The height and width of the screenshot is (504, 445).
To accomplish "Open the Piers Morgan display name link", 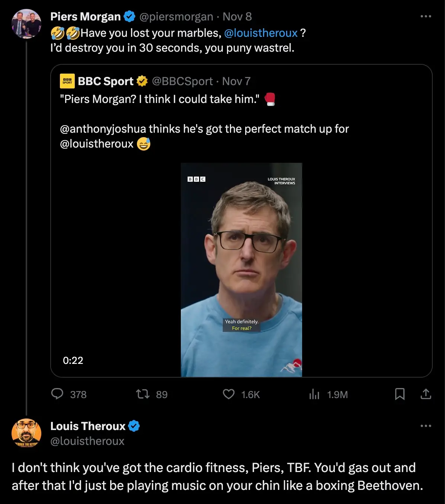I will coord(86,17).
